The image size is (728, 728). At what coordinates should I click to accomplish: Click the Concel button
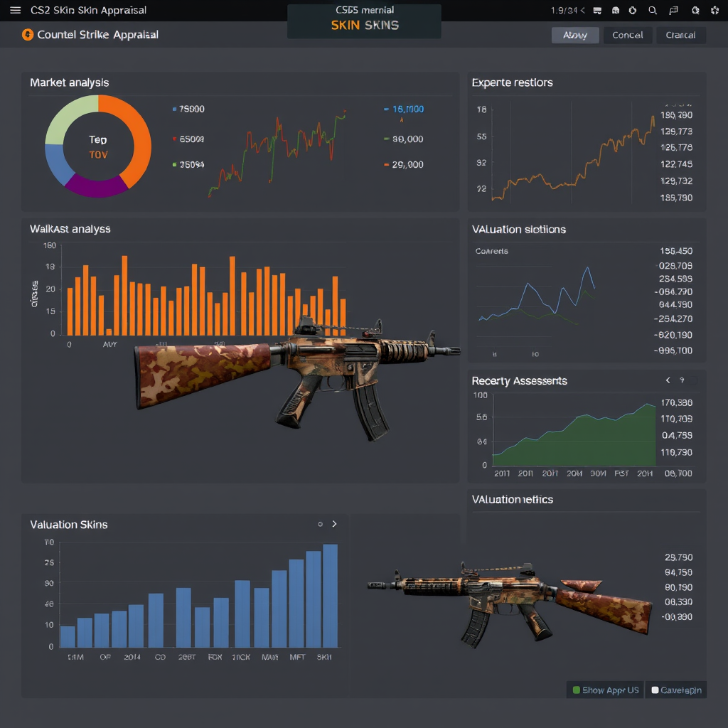tap(627, 36)
